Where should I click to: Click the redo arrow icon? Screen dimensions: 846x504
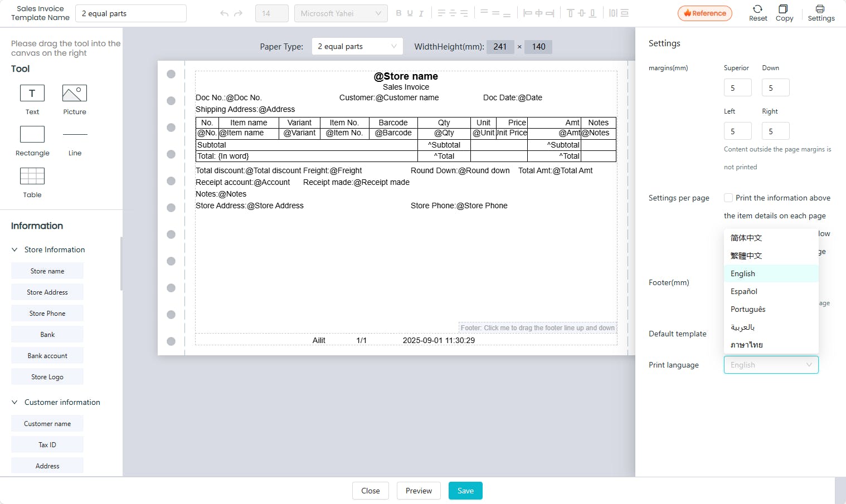239,13
